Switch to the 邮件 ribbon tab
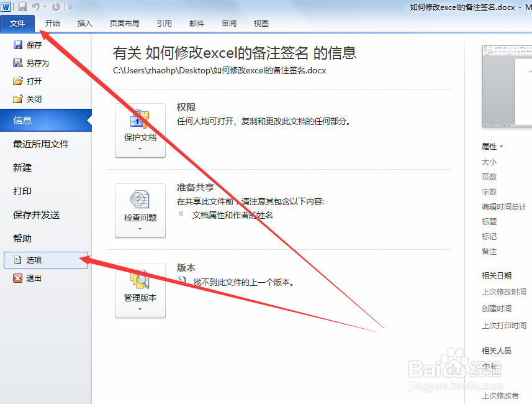Viewport: 532px width, 404px height. click(x=197, y=24)
